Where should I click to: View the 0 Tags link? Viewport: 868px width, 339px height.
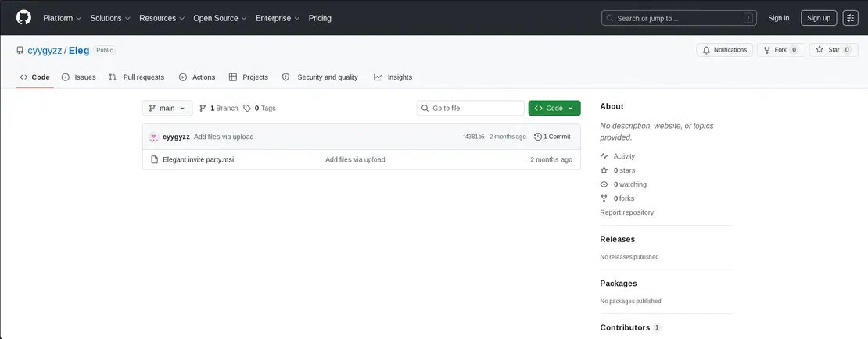click(x=260, y=109)
